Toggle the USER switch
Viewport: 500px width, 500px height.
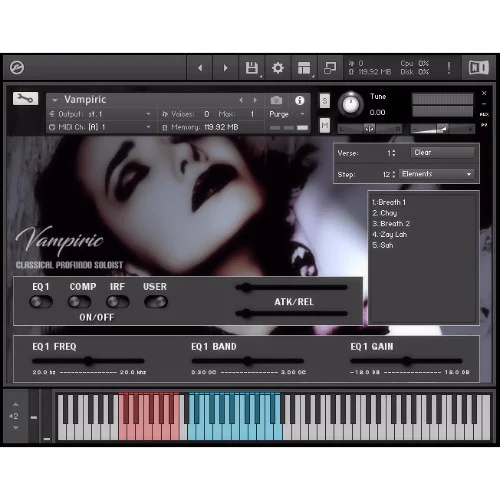(x=156, y=302)
